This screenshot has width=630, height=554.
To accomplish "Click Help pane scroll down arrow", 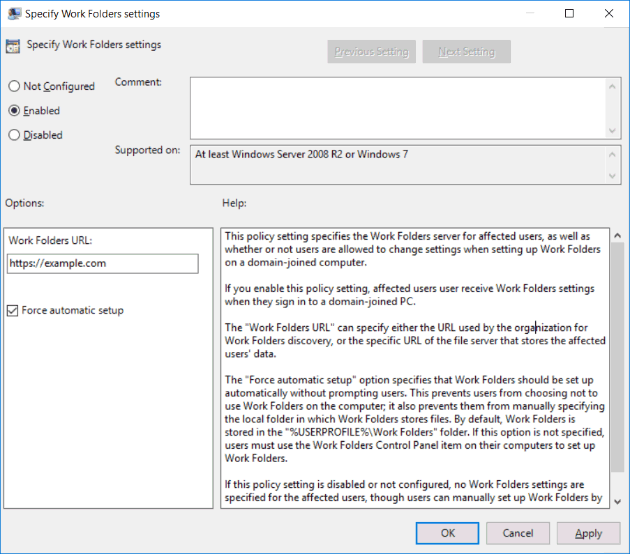I will [618, 501].
